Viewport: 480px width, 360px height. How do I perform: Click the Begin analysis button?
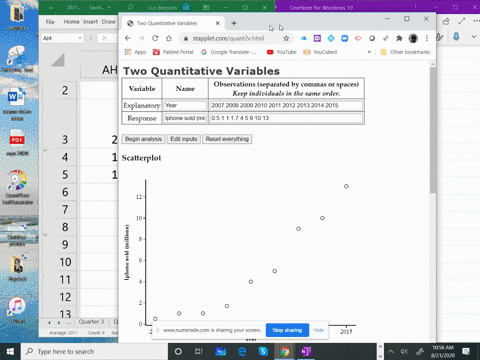pos(143,139)
